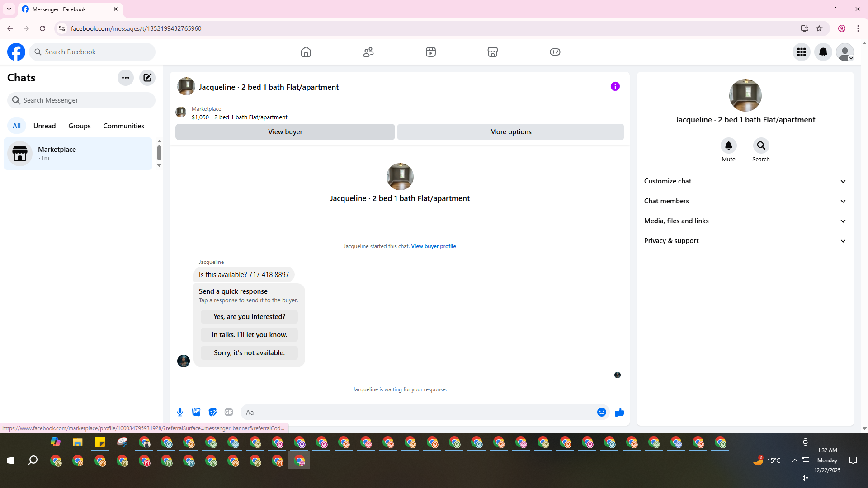Focus the message text box
This screenshot has height=488, width=868.
[x=420, y=412]
